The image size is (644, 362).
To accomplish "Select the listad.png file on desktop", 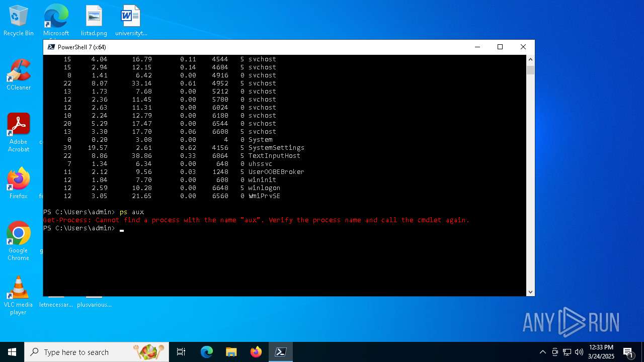I will click(94, 21).
